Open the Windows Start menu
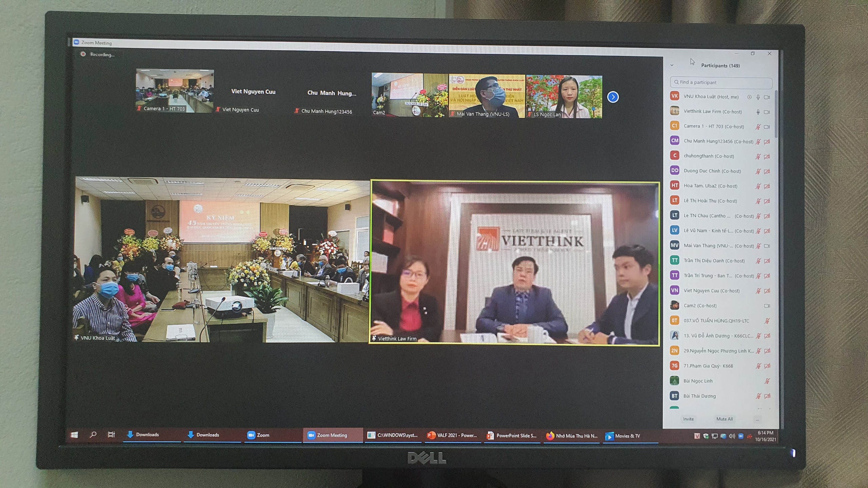The height and width of the screenshot is (488, 868). [75, 434]
